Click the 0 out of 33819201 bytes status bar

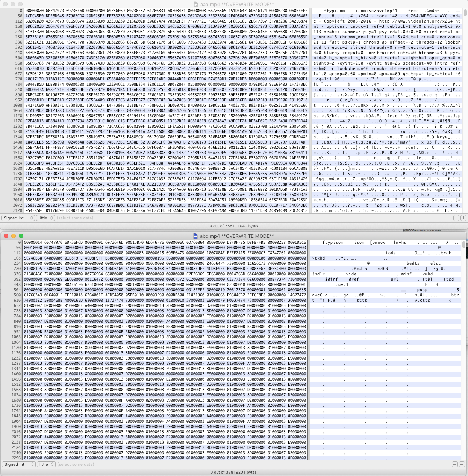pyautogui.click(x=234, y=472)
